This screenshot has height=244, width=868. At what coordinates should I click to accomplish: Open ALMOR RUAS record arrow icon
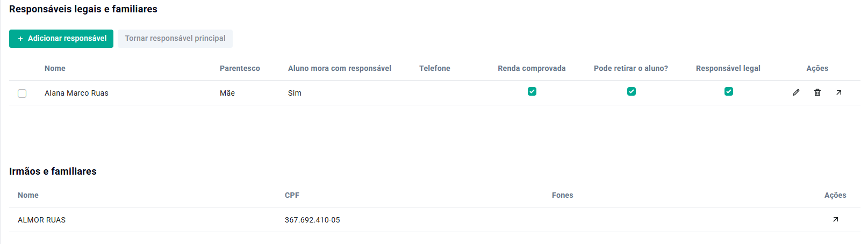pyautogui.click(x=836, y=219)
